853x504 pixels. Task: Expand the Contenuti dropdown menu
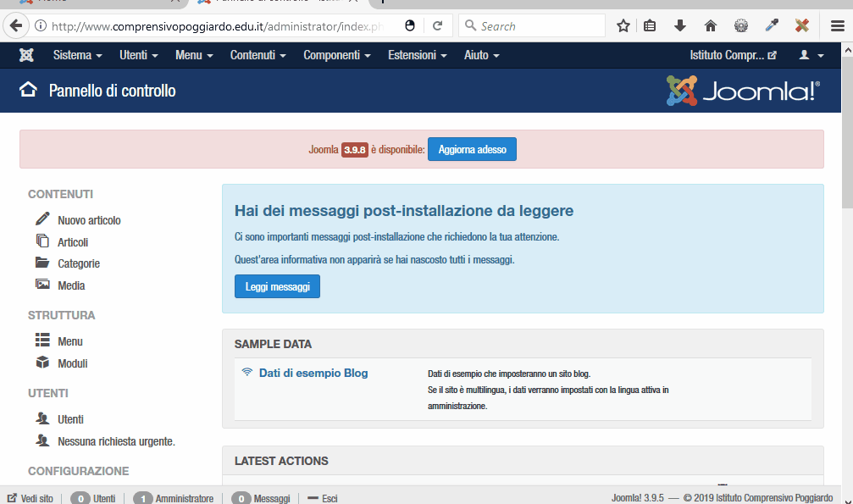(258, 55)
